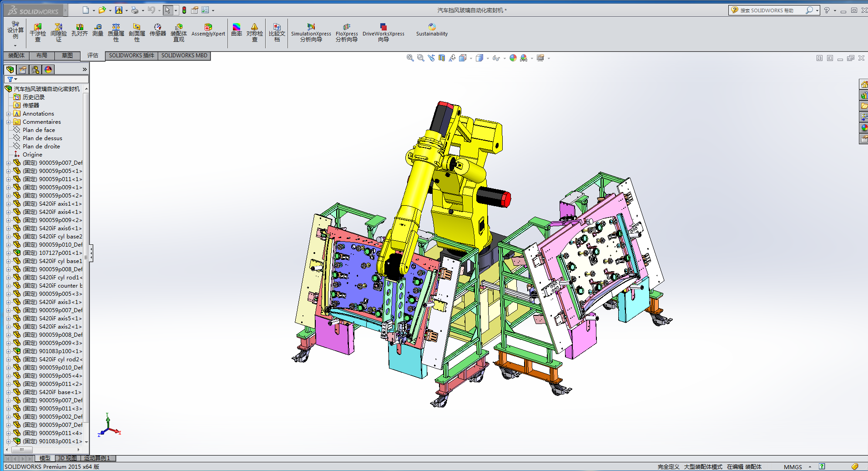Click the Zoom to Fit icon
Viewport: 868px width, 471px height.
point(410,58)
